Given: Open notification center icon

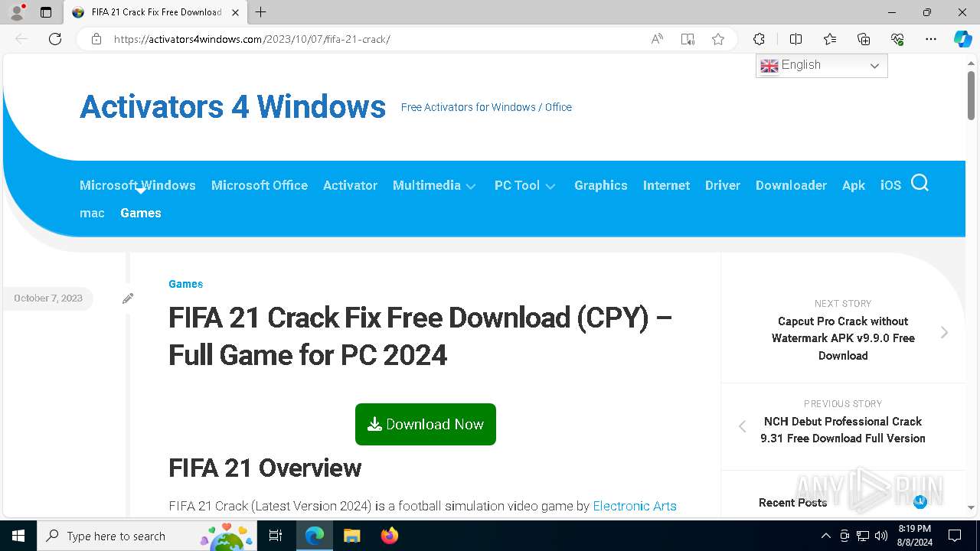Looking at the screenshot, I should pos(955,536).
